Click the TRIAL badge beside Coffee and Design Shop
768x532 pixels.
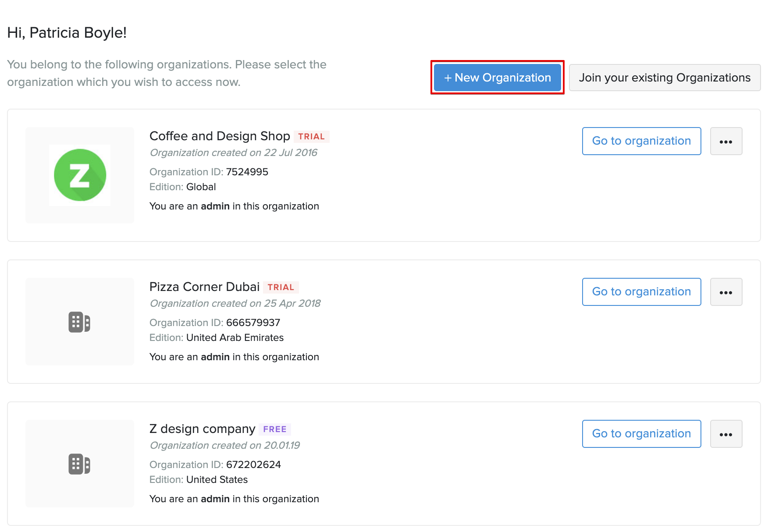click(x=311, y=137)
